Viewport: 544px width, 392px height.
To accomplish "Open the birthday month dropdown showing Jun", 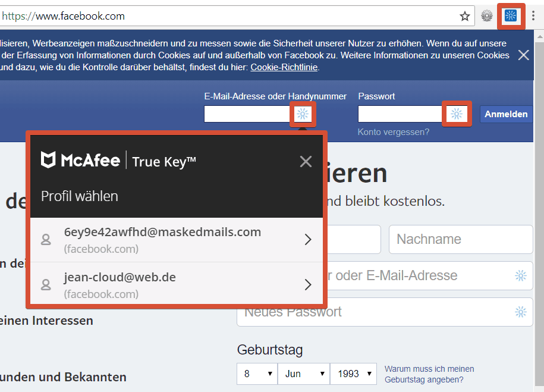I will tap(304, 374).
